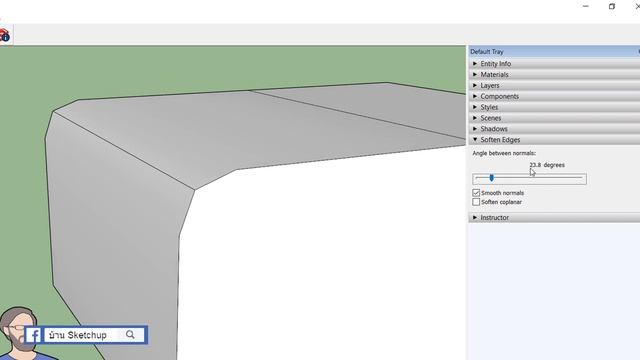
Task: Minimize the SketchUp window
Action: [x=586, y=6]
